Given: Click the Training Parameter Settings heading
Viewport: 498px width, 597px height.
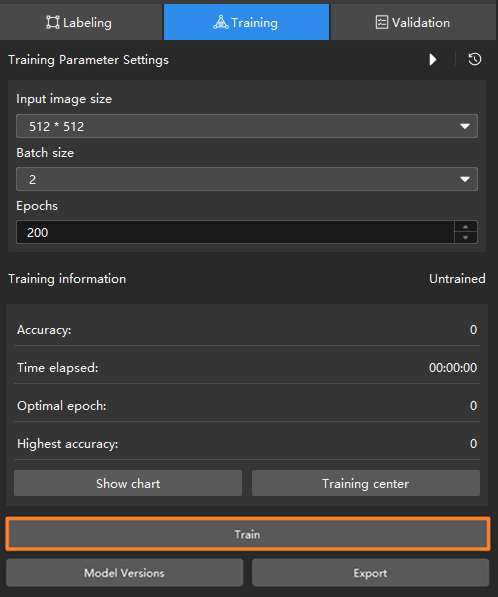Looking at the screenshot, I should 88,60.
